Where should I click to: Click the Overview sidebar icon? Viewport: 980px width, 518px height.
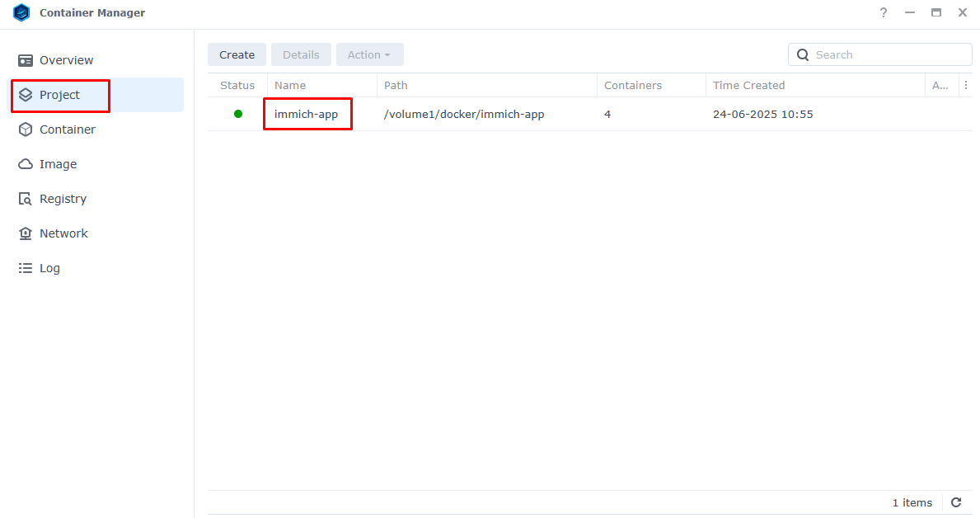[26, 60]
